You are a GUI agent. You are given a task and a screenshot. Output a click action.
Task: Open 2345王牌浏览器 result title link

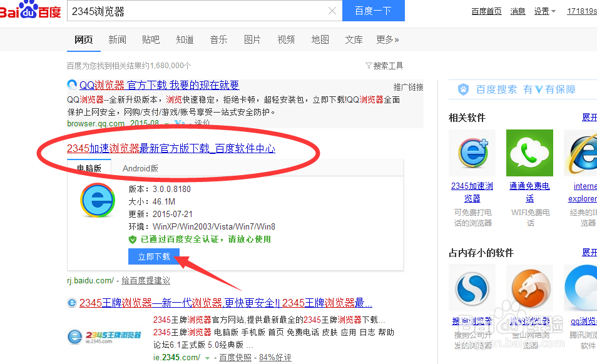[x=226, y=303]
